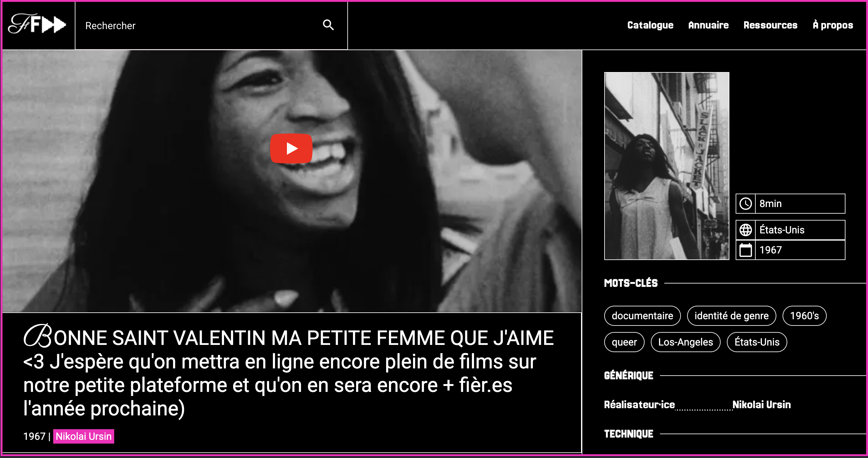
Task: Click Nikolai Ursin in the Générique credits
Action: [762, 404]
